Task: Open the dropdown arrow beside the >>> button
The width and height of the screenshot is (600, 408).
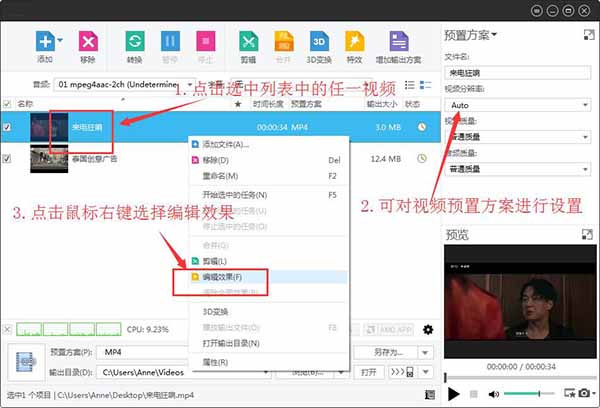Action: point(426,372)
